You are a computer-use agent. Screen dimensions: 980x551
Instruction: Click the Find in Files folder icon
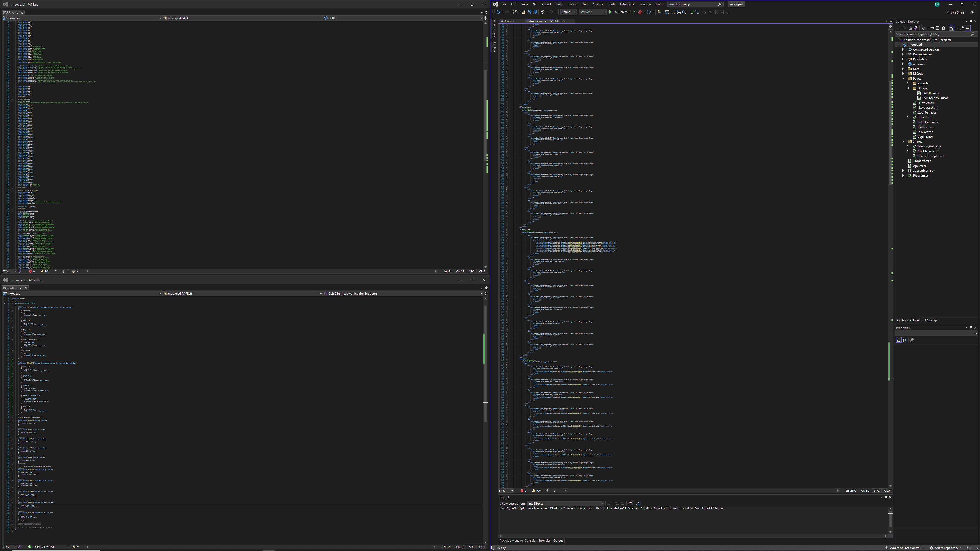click(660, 12)
